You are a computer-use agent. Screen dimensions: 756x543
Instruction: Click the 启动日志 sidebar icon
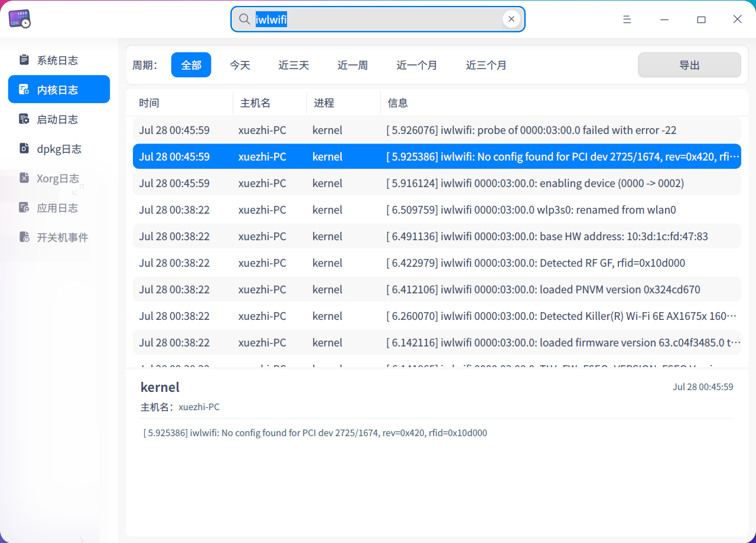24,119
